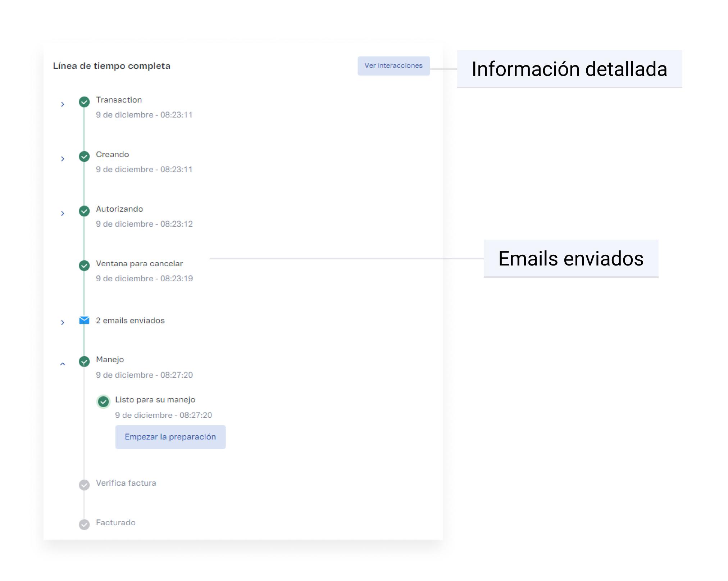
Task: Select the Ventana para cancelar step label
Action: coord(139,264)
